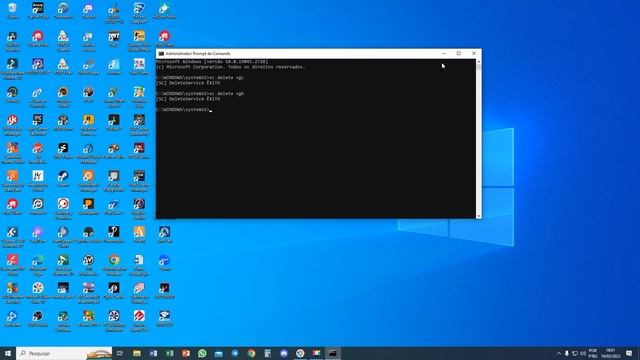Select the Call of Duty desktop shortcut

point(38,11)
